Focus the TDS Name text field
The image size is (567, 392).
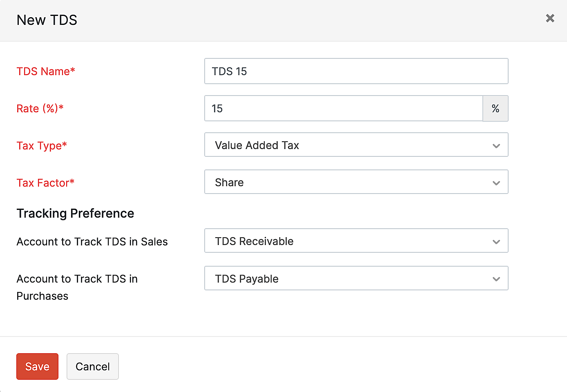click(356, 71)
